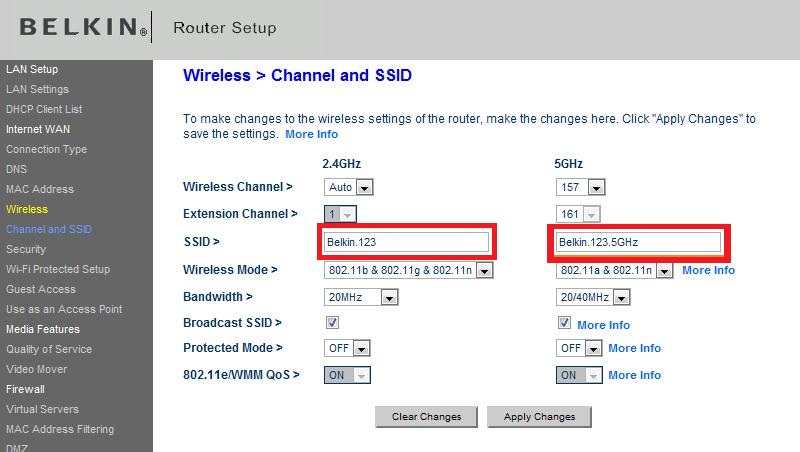Click the Belkin logo

click(x=83, y=27)
